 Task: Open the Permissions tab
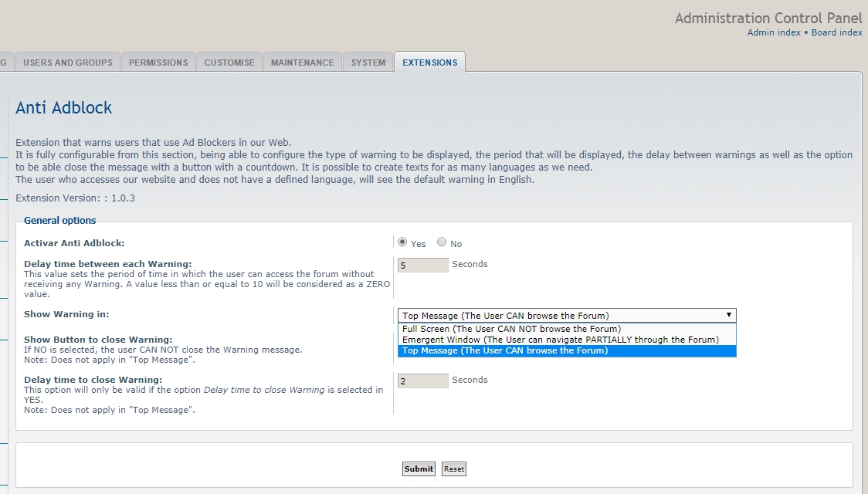point(158,63)
